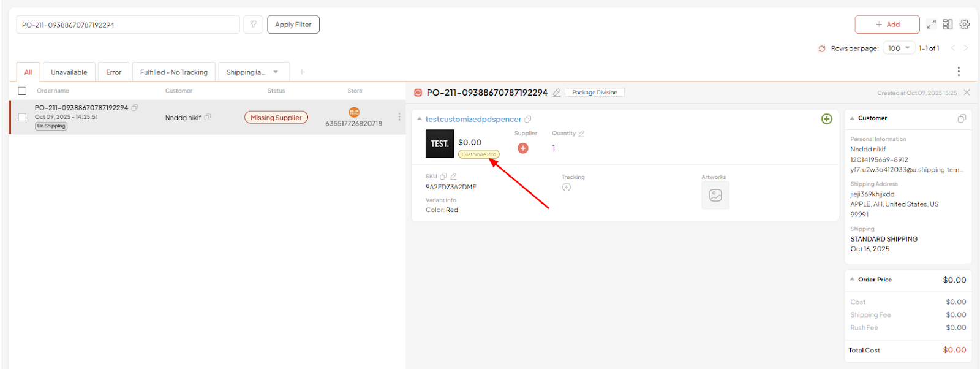The image size is (980, 369).
Task: Click the green add item icon
Action: (x=827, y=119)
